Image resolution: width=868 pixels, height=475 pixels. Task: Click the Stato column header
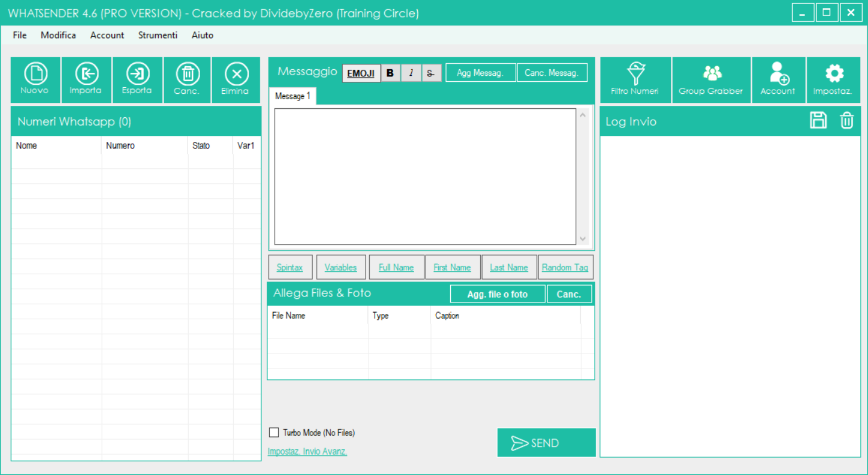210,146
